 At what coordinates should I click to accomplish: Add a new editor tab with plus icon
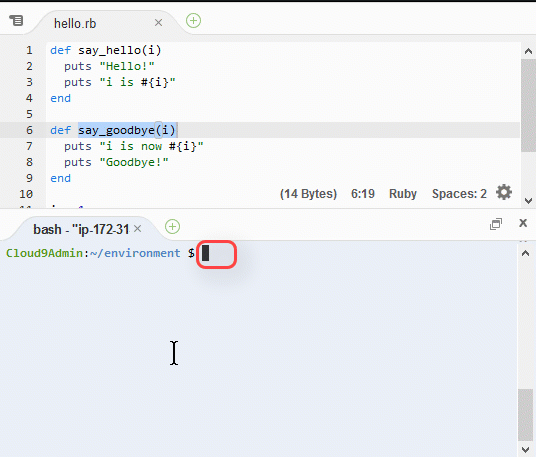coord(193,21)
